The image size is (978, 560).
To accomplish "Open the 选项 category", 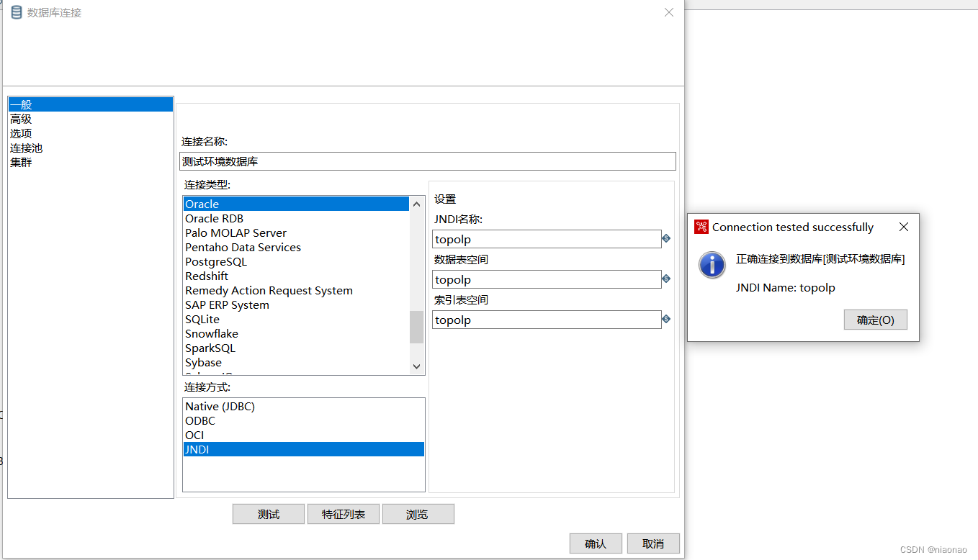I will coord(91,133).
